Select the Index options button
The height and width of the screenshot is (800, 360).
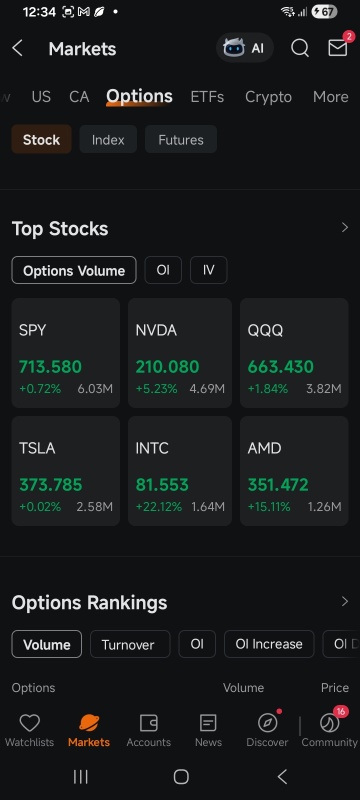point(108,139)
